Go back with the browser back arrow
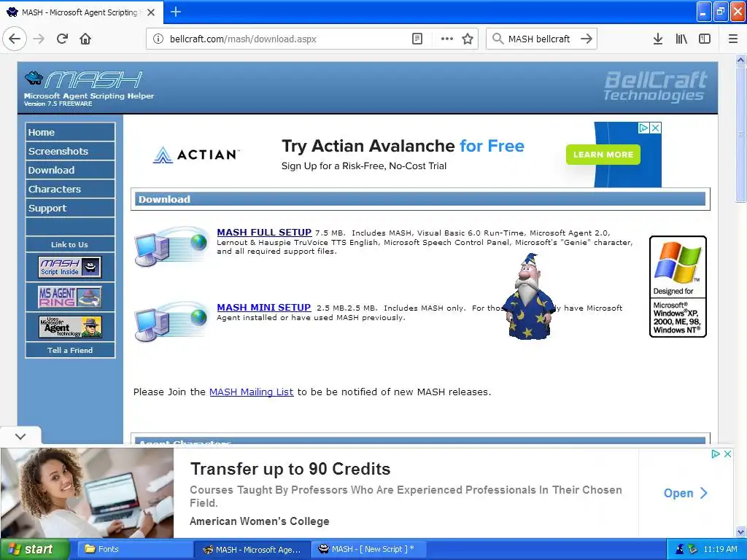Screen dimensions: 747x560 point(15,39)
